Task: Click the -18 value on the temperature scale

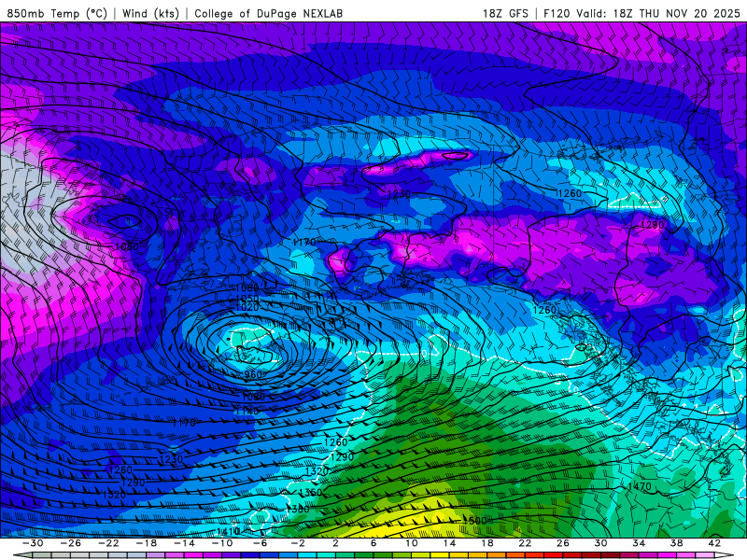Action: click(147, 543)
